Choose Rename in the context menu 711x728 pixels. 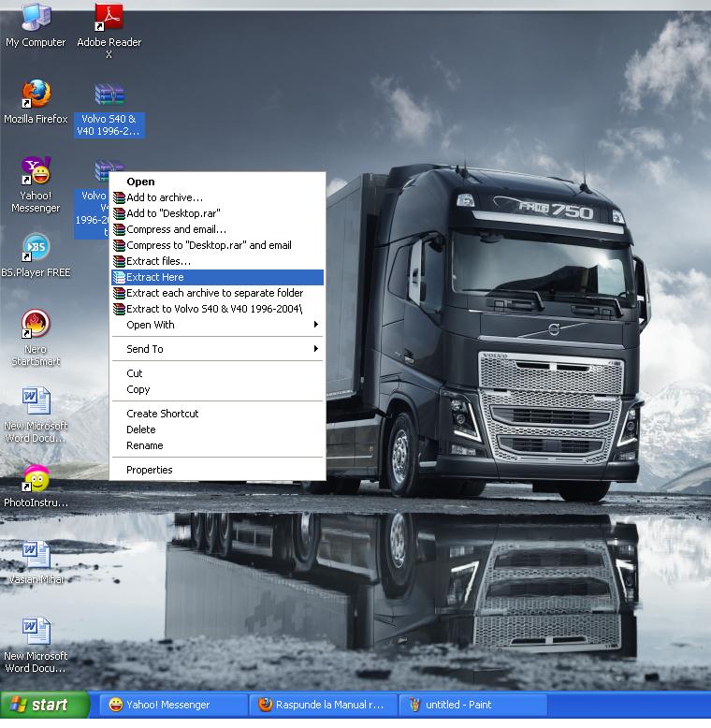[217, 445]
